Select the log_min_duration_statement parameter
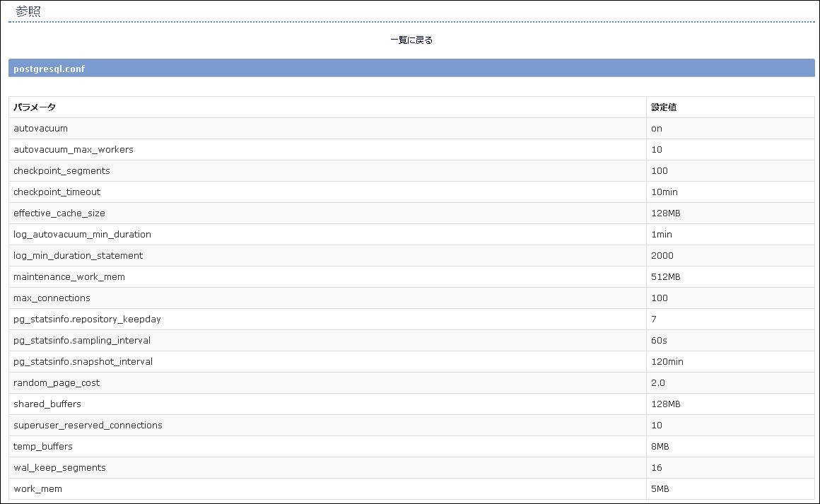 coord(78,256)
